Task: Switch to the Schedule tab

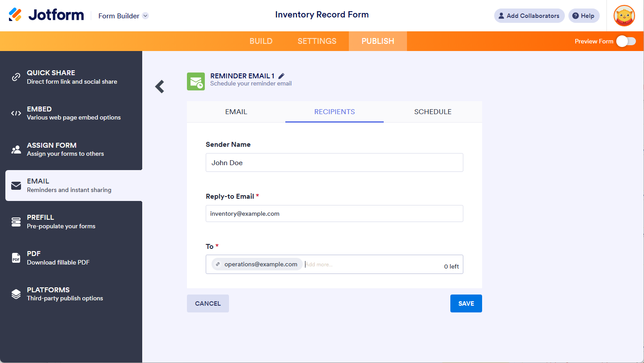Action: (x=432, y=112)
